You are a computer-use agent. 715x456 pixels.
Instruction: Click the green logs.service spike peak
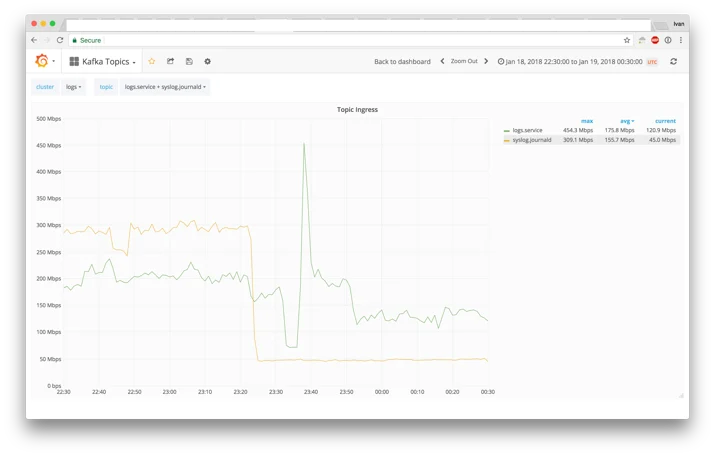pyautogui.click(x=304, y=144)
